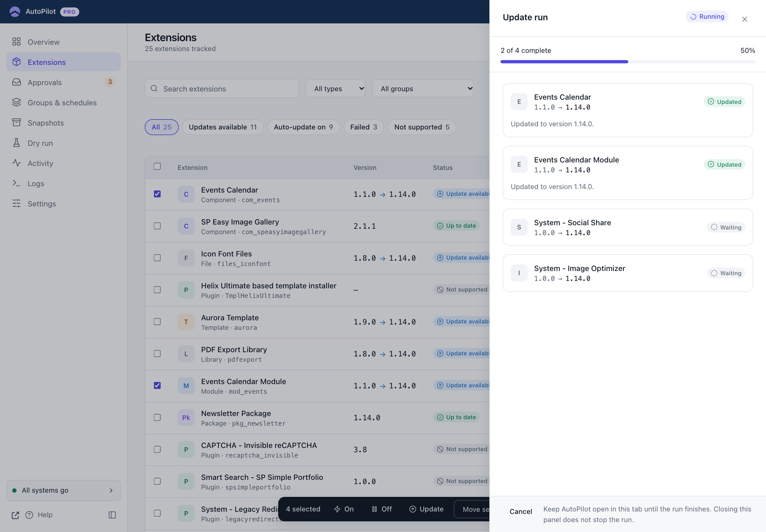Uncheck the Events Calendar Module checkbox
Viewport: 766px width, 532px height.
click(x=157, y=386)
